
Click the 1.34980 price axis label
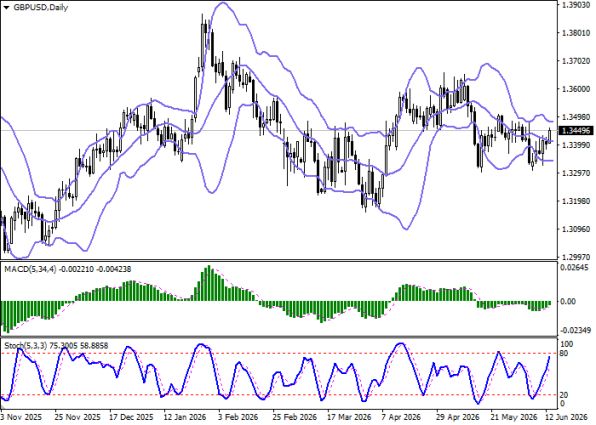[575, 117]
